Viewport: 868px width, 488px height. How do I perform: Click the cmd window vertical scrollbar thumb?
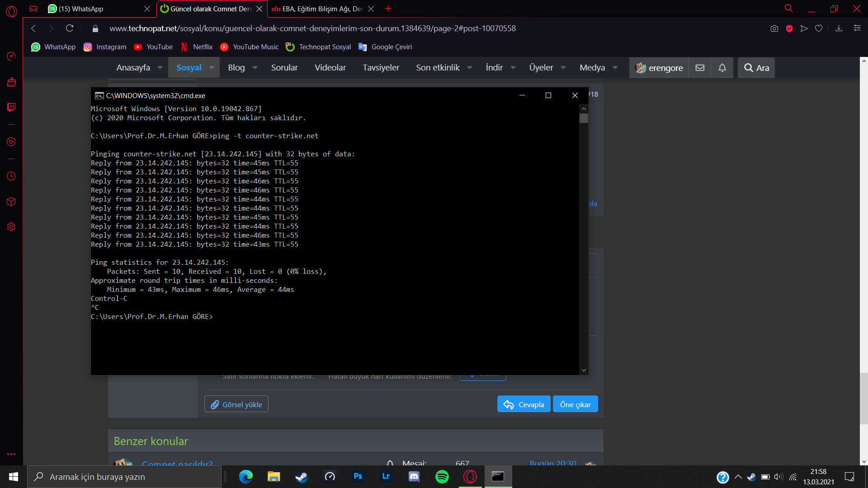(x=584, y=118)
